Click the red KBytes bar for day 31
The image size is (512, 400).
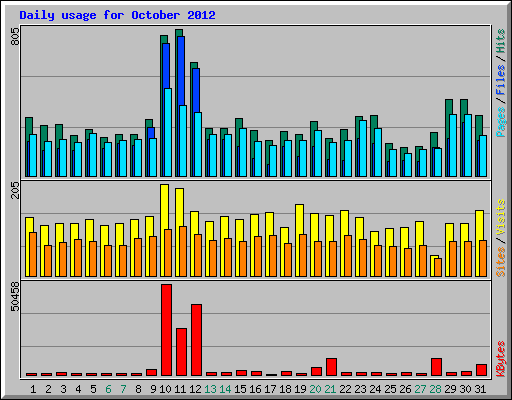tap(481, 370)
